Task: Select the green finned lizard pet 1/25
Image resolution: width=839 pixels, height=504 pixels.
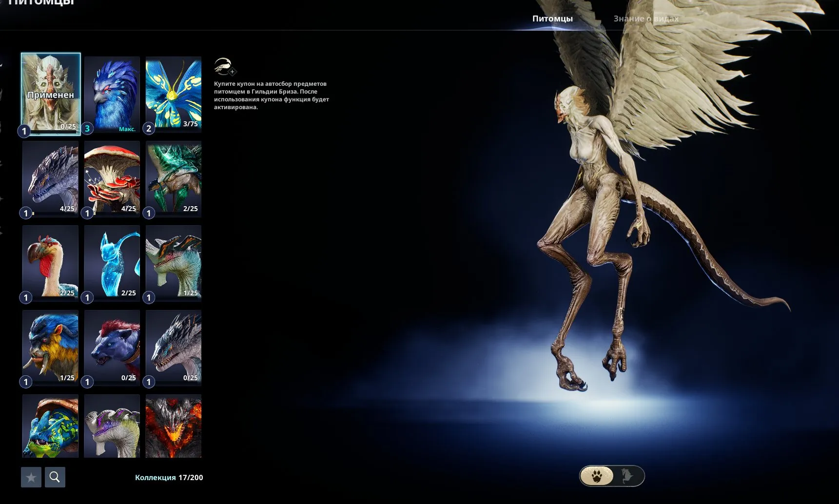Action: (x=174, y=263)
